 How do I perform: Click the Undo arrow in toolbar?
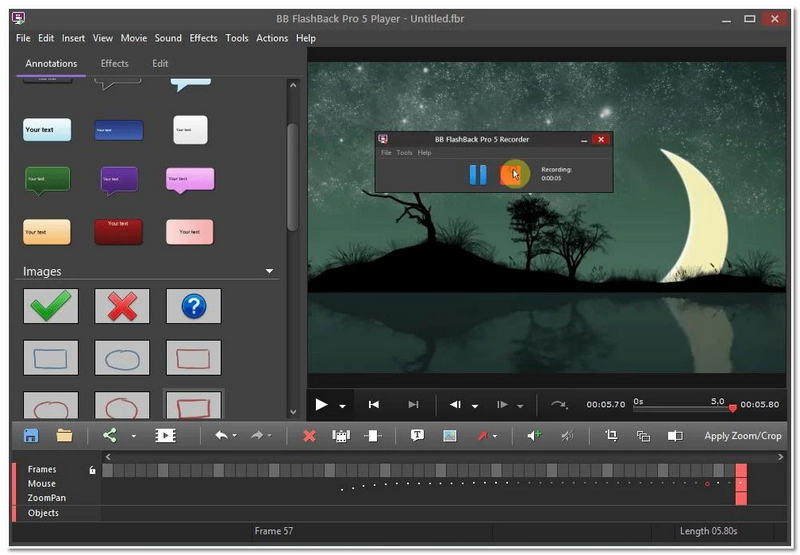(x=220, y=435)
